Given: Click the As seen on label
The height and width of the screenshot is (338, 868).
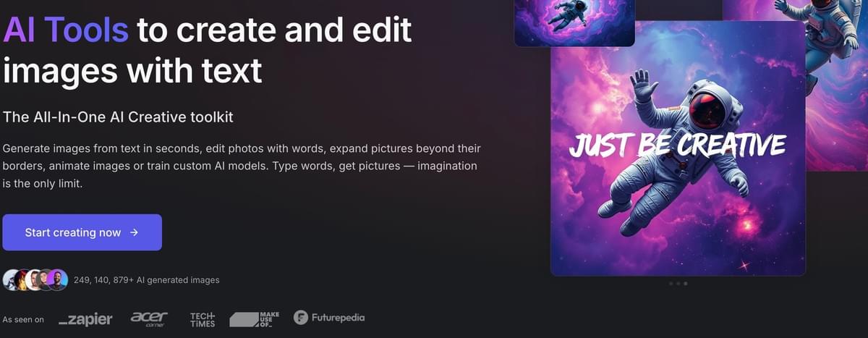Looking at the screenshot, I should point(23,319).
